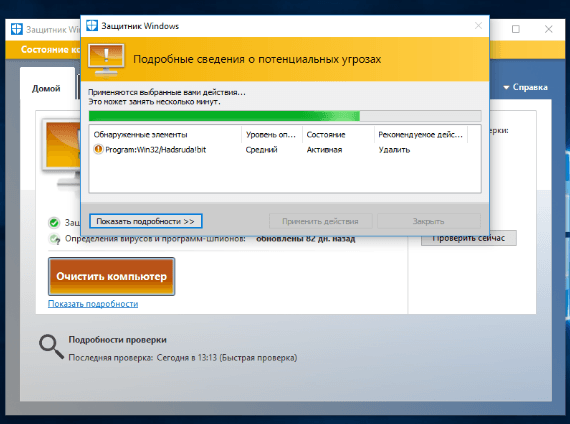Select the Program:Win32/Hadsruda!bit threat row
The height and width of the screenshot is (424, 570).
(x=285, y=149)
